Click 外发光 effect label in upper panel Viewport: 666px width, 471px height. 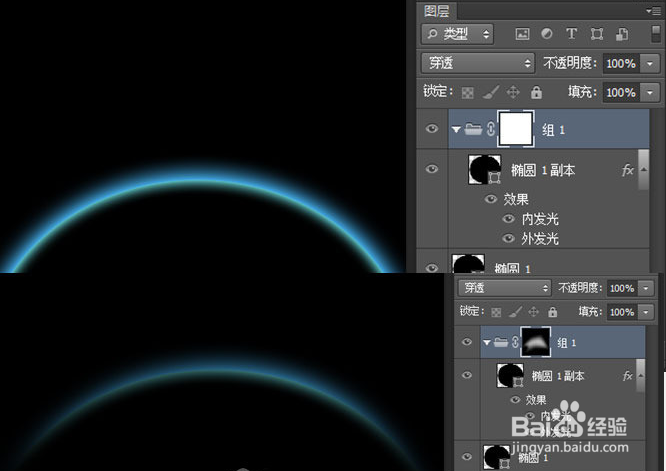point(540,239)
